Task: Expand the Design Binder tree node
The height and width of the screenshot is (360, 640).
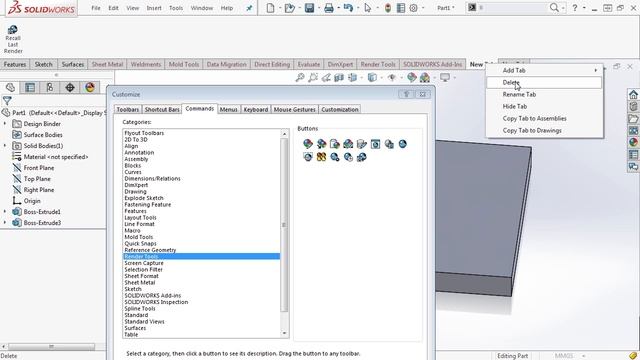Action: [5, 123]
